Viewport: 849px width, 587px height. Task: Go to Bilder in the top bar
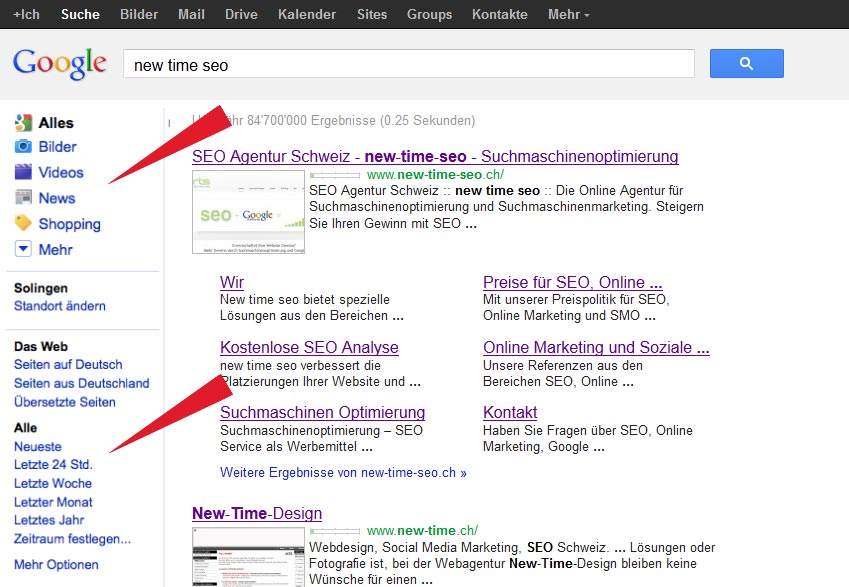[139, 14]
